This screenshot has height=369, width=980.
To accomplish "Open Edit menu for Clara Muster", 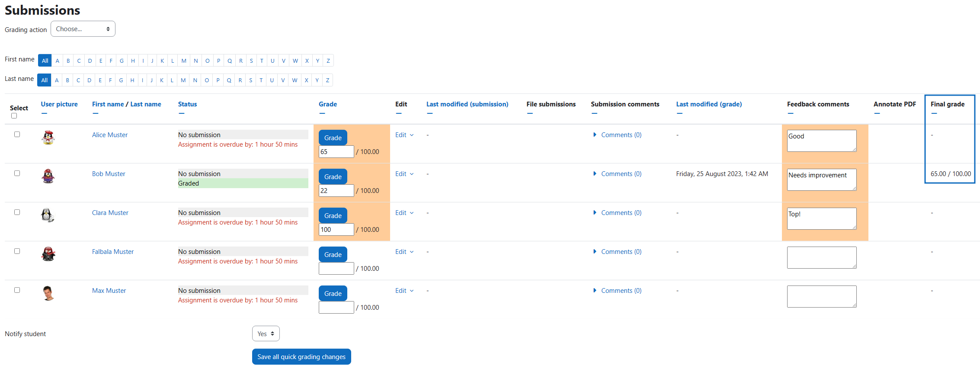I will (404, 213).
